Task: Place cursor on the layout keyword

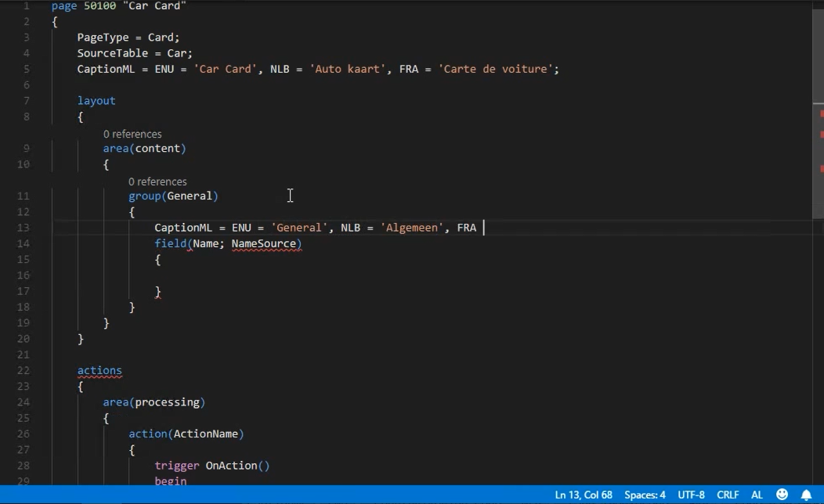Action: 96,100
